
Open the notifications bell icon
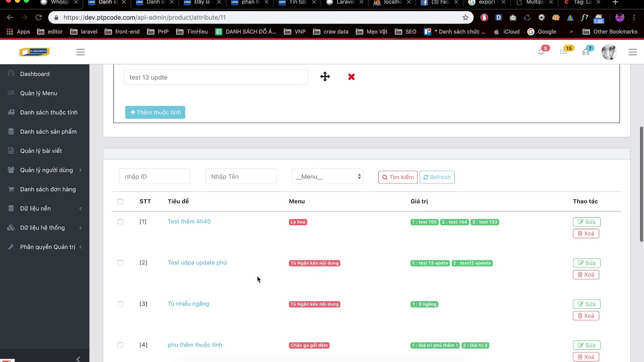coord(541,52)
